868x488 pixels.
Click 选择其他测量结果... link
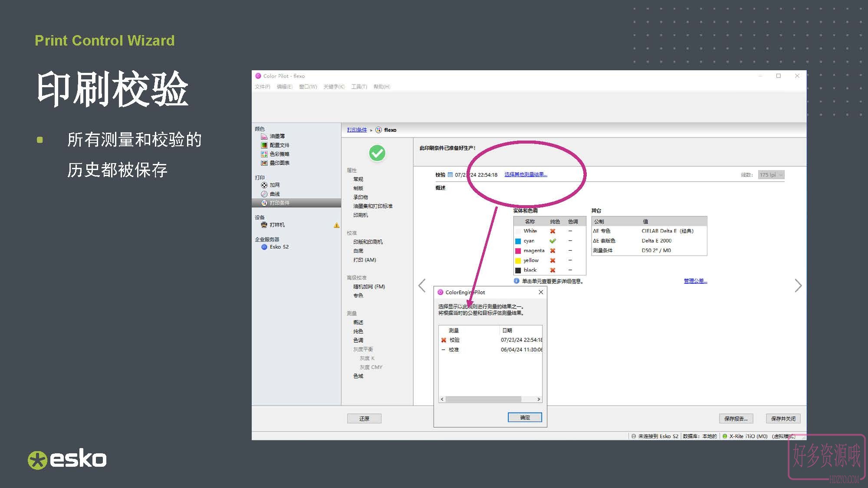click(526, 175)
